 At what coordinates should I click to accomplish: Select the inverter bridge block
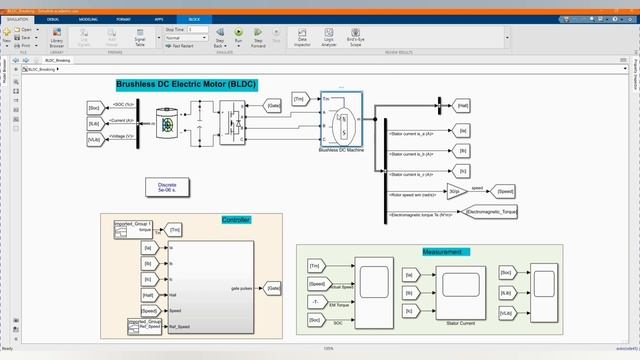tap(232, 123)
